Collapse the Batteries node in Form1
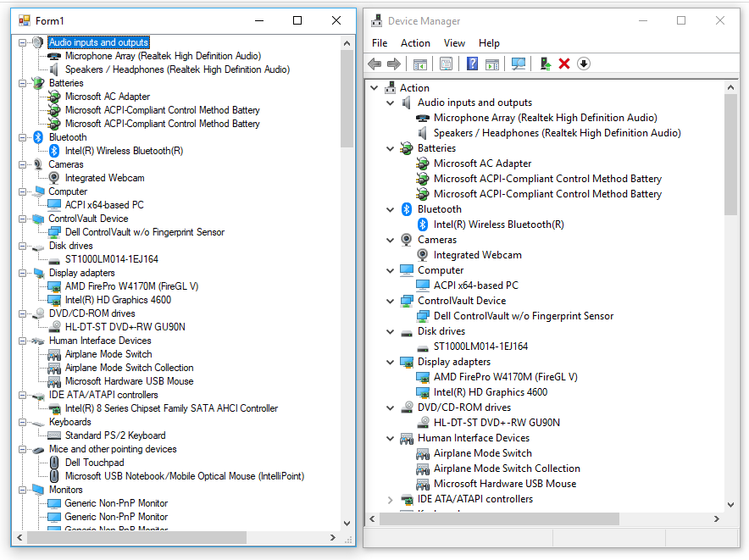Image resolution: width=749 pixels, height=560 pixels. coord(22,83)
